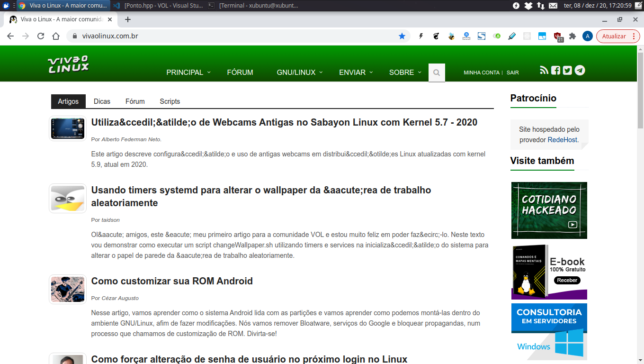Expand the SOBRE dropdown
The height and width of the screenshot is (364, 644).
click(405, 73)
